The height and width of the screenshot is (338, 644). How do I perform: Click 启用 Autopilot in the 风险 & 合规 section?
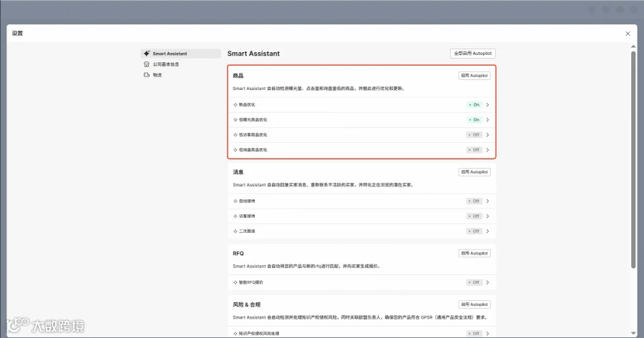point(474,304)
